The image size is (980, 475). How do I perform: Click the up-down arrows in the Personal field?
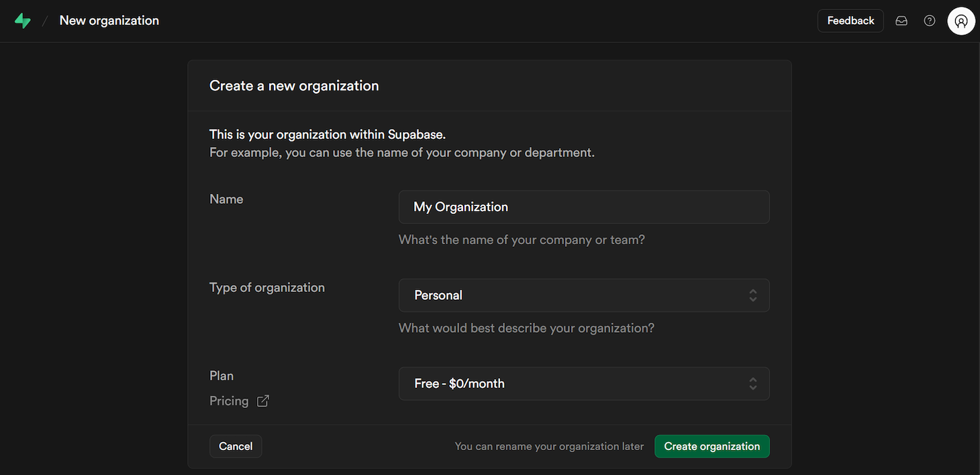(753, 295)
